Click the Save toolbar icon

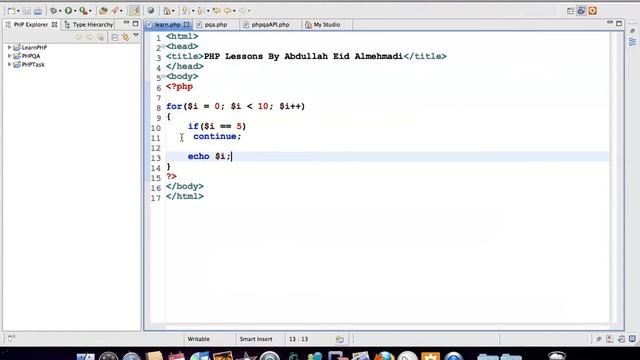click(x=27, y=11)
